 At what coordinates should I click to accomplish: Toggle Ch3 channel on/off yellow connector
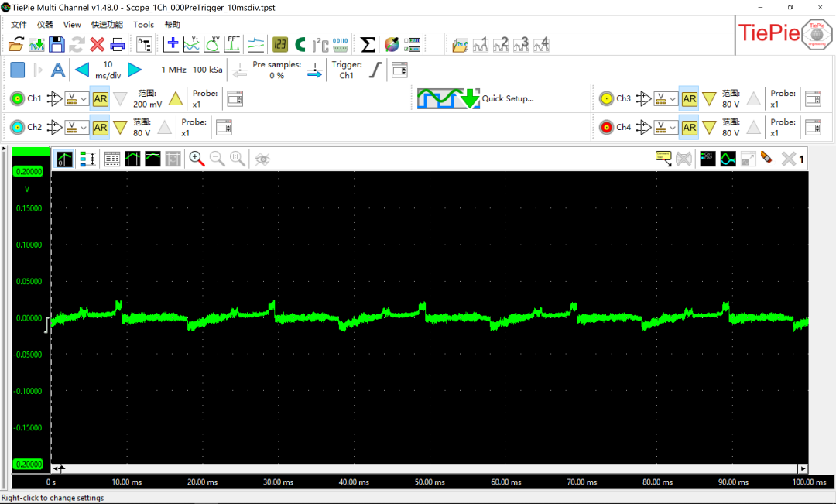coord(607,98)
